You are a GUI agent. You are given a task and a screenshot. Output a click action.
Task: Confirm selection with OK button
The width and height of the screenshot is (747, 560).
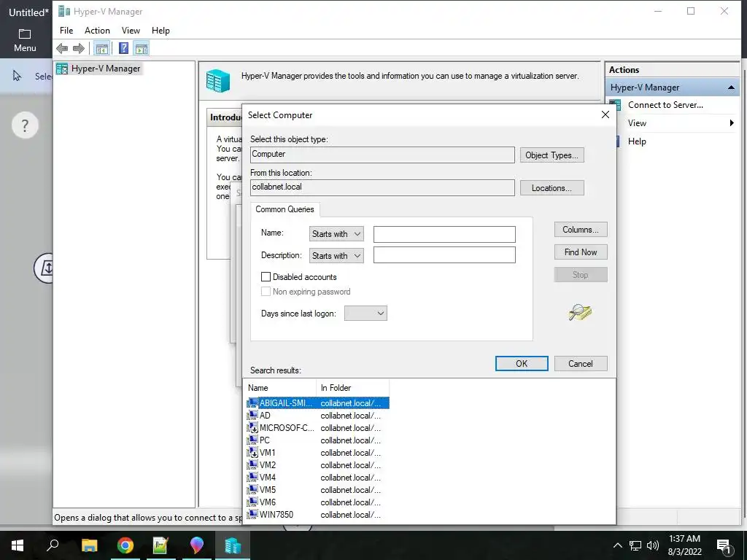point(522,363)
